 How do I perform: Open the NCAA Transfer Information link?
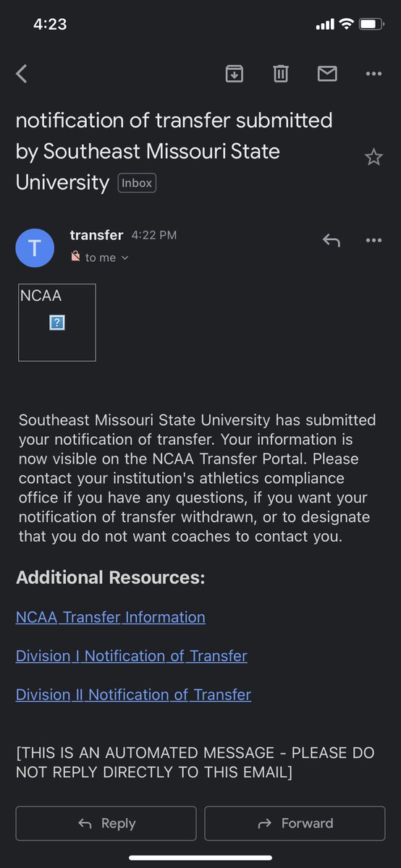[111, 617]
